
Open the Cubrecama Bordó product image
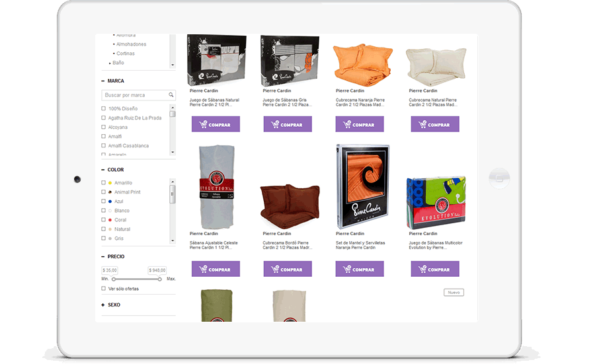[x=290, y=207]
